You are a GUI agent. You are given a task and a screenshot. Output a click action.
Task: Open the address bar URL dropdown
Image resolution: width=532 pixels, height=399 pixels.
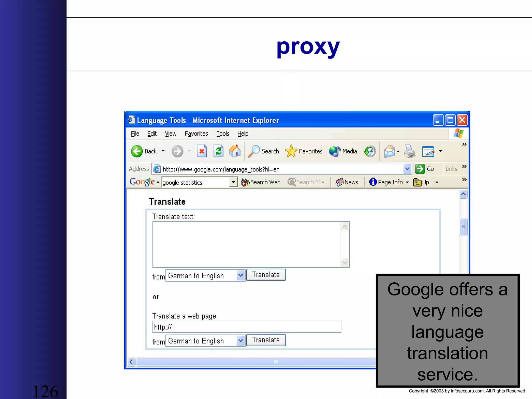tap(407, 169)
